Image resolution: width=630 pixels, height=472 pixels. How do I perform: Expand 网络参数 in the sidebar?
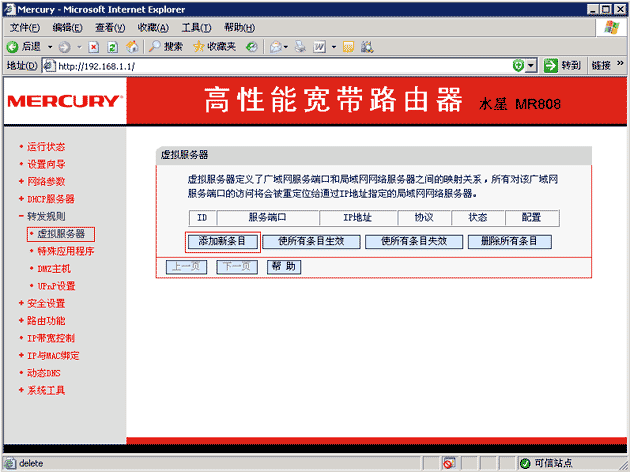point(46,182)
